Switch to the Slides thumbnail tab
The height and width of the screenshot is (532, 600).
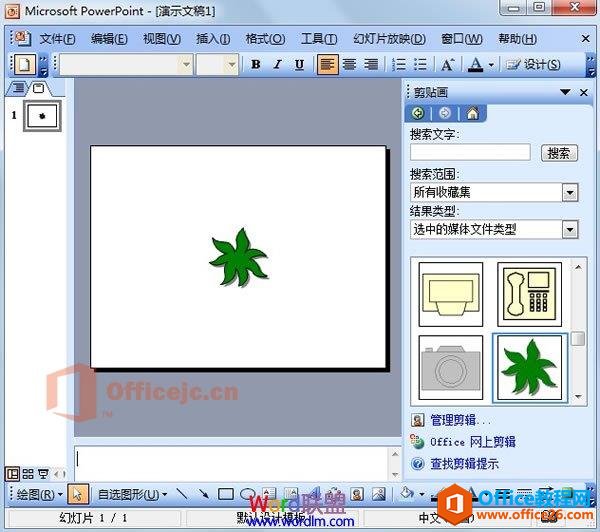38,88
